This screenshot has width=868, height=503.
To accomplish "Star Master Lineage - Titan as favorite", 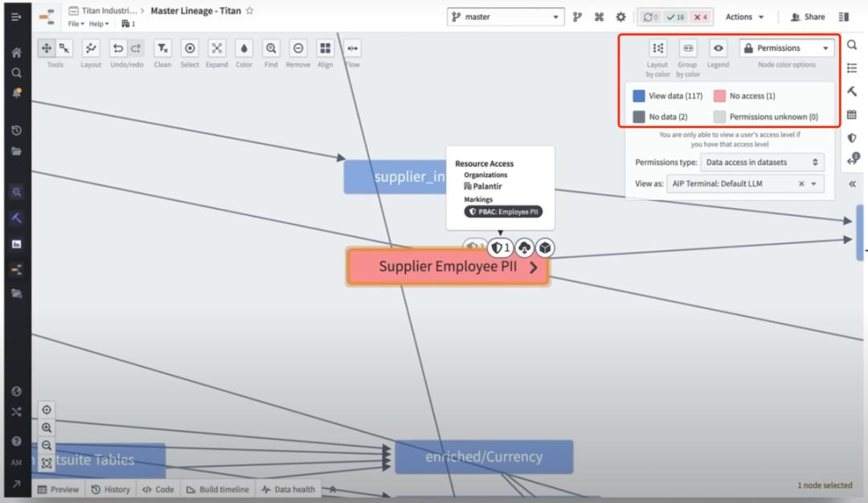I will pyautogui.click(x=250, y=10).
